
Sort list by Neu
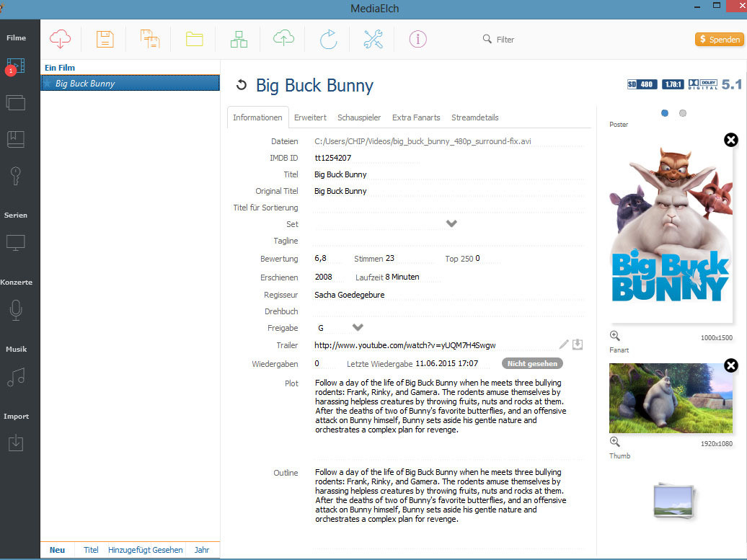(x=57, y=550)
